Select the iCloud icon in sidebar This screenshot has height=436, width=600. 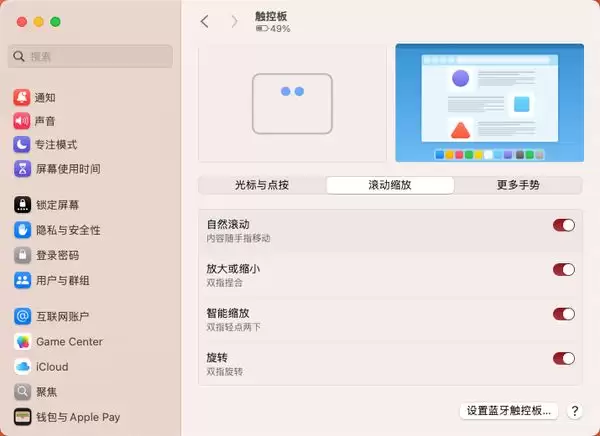click(x=22, y=366)
